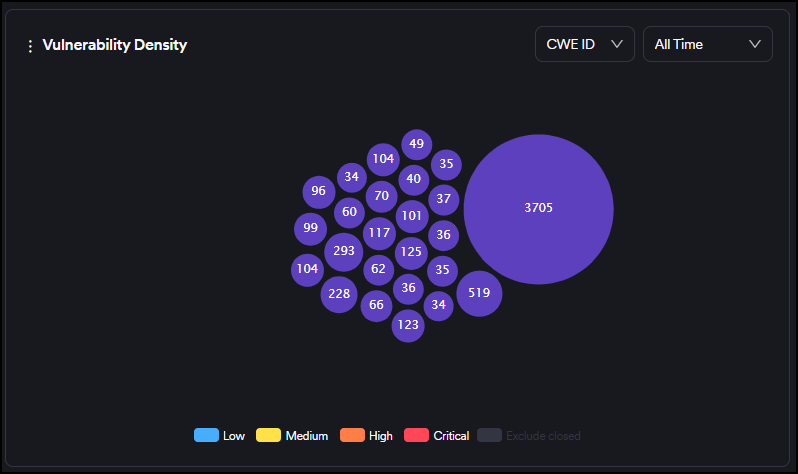Click the Vulnerability Density panel title
This screenshot has height=474, width=798.
point(115,45)
